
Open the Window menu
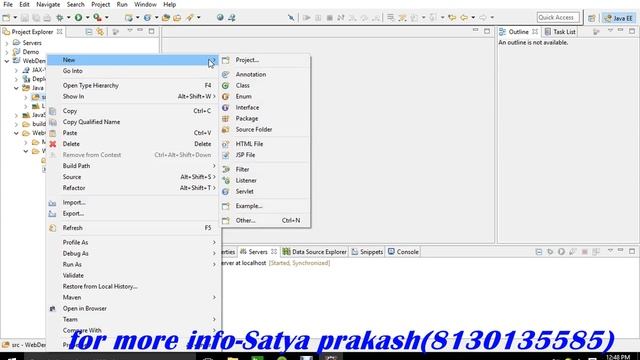click(x=145, y=4)
